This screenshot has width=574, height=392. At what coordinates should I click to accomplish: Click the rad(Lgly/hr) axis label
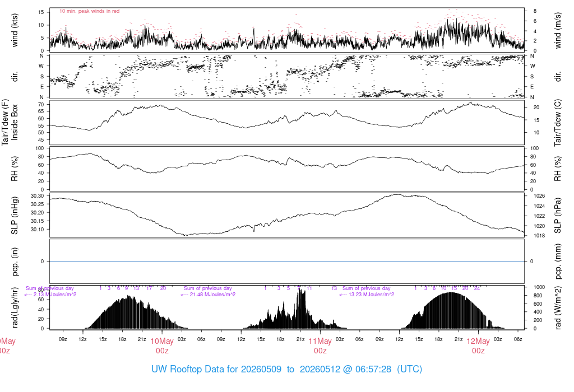pyautogui.click(x=15, y=307)
